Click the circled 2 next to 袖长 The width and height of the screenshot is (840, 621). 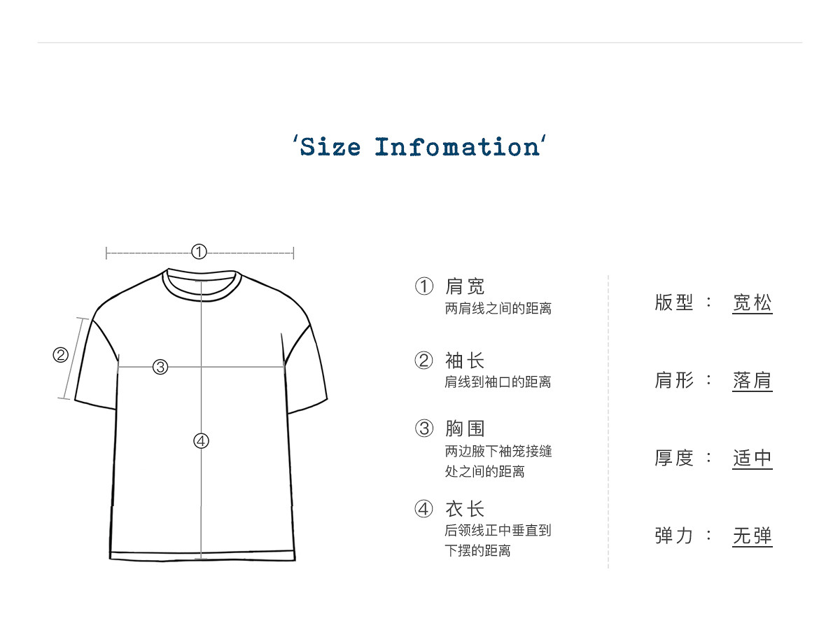click(x=424, y=361)
